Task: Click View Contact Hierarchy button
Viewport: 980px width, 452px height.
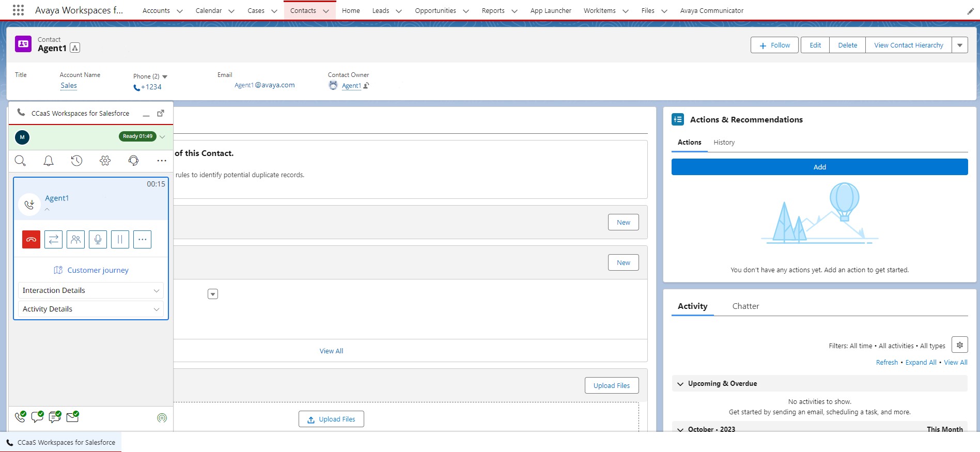Action: [x=908, y=45]
